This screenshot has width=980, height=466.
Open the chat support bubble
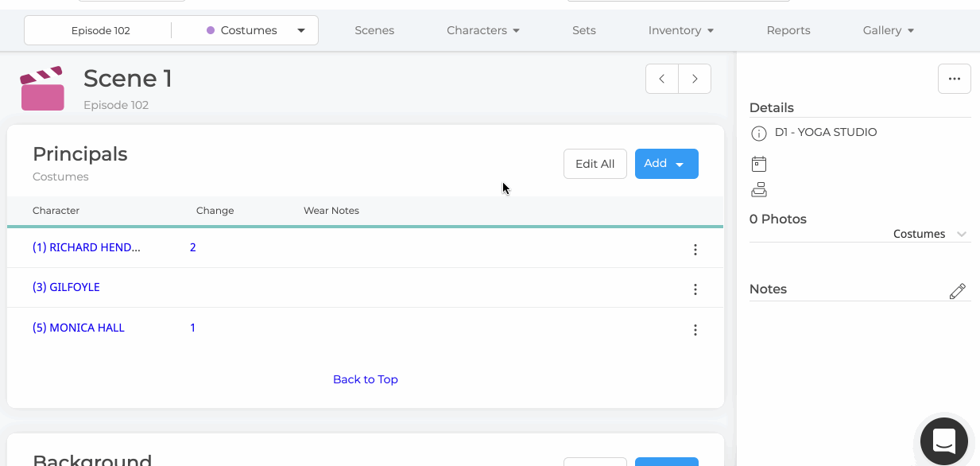[944, 441]
